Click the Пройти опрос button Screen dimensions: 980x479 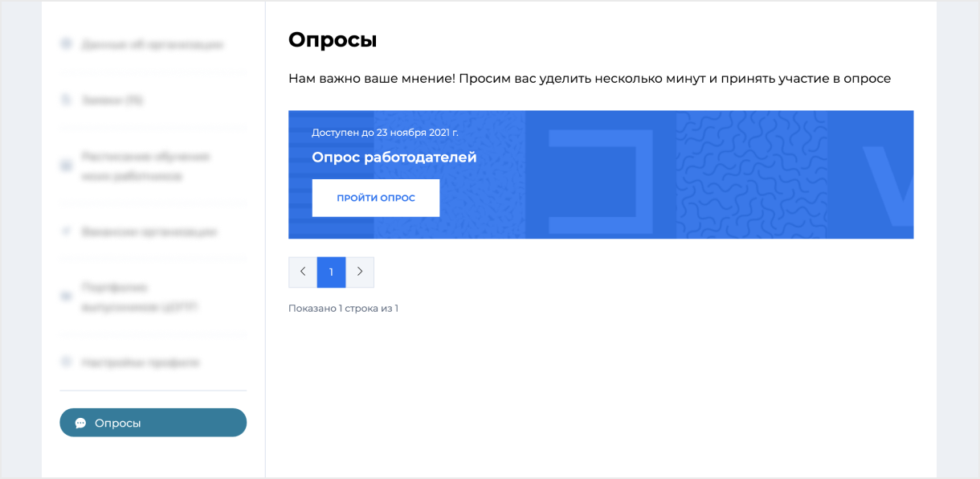tap(376, 198)
